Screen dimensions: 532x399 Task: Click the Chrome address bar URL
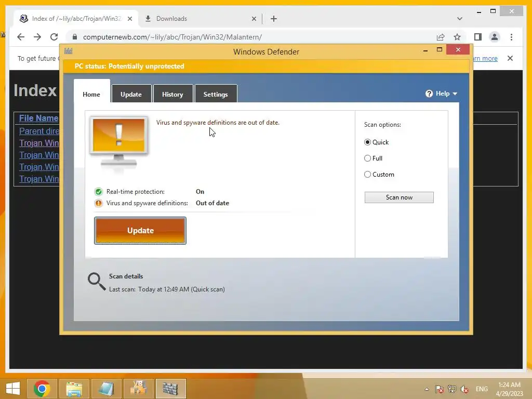172,37
